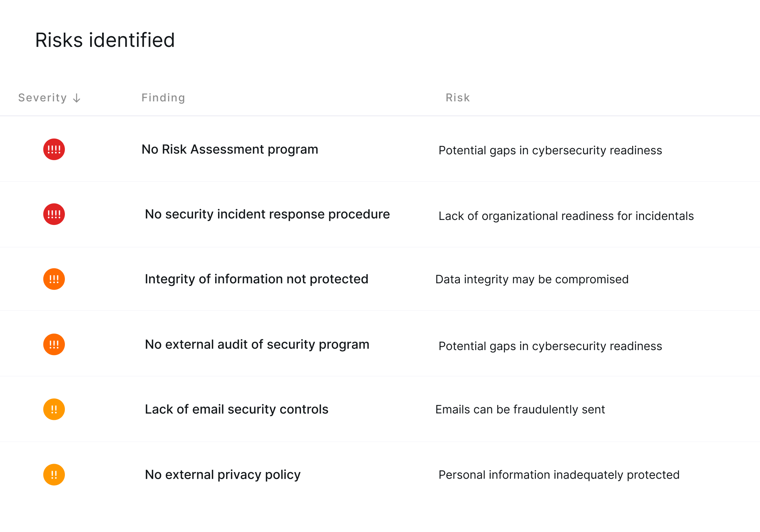Select the yellow severity icon for email security controls
Viewport: 760px width, 532px height.
pos(54,409)
